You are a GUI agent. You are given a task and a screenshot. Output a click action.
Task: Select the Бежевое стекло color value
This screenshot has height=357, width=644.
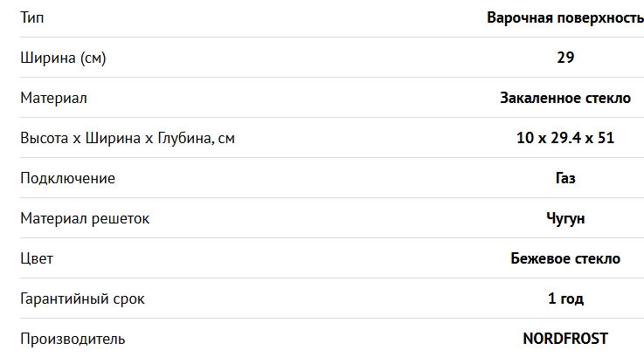(x=565, y=258)
